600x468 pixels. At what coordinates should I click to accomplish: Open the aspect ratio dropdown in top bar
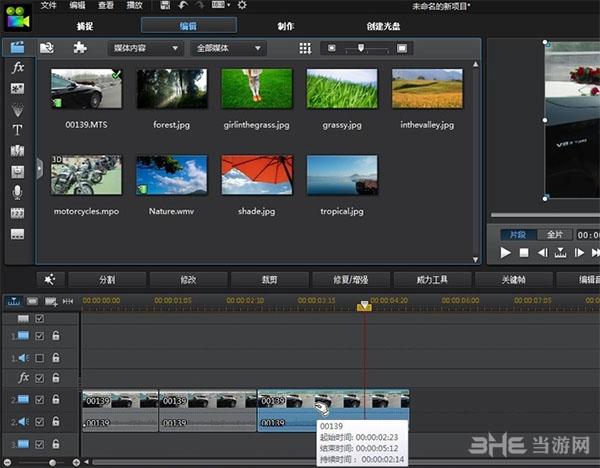(221, 5)
